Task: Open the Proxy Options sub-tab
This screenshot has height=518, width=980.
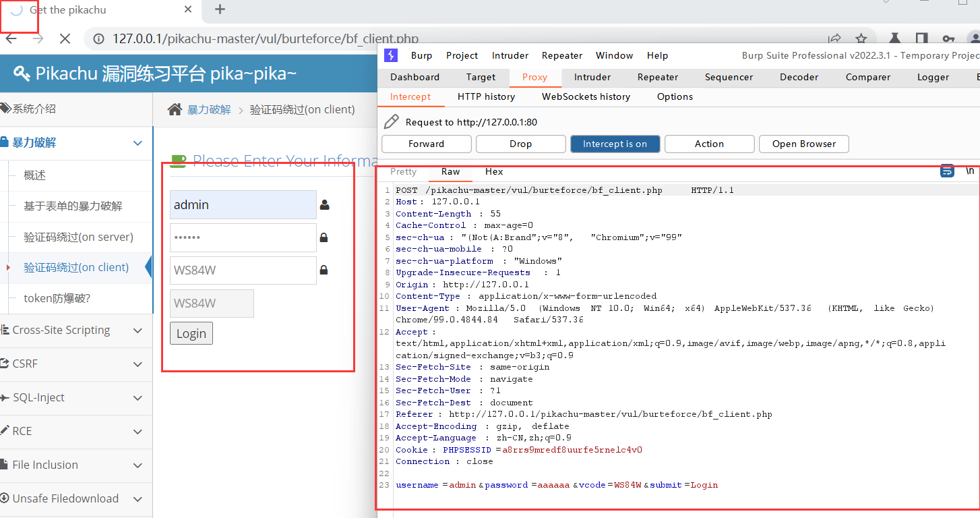Action: (675, 96)
